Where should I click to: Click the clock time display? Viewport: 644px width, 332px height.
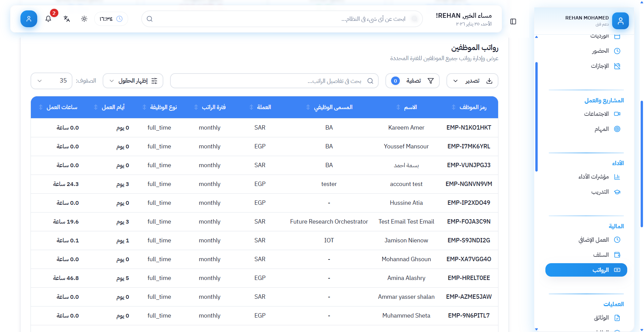pos(111,19)
